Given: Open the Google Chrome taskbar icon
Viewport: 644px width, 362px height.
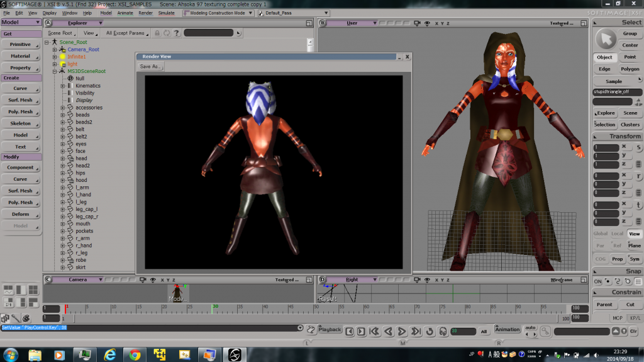Looking at the screenshot, I should click(x=135, y=354).
